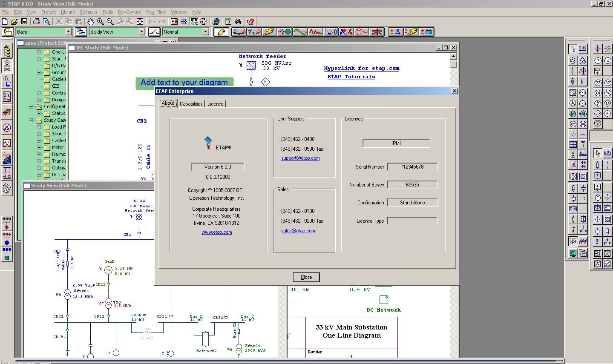Select the Pan hand tool
Screen dimensions: 613x364
point(91,21)
